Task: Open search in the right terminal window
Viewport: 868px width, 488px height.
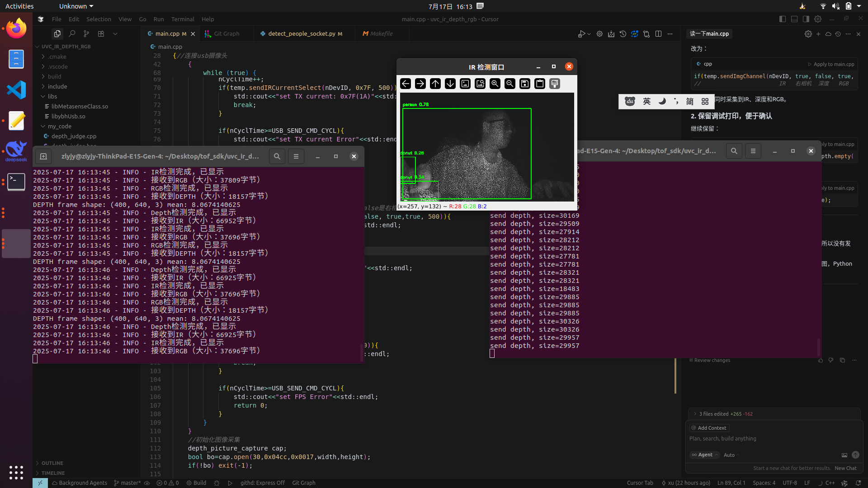Action: (734, 151)
